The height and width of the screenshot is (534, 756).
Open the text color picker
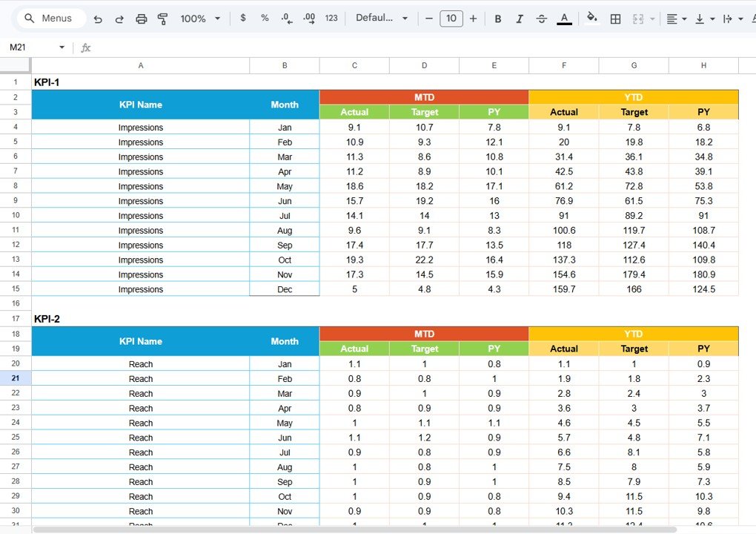(x=564, y=18)
